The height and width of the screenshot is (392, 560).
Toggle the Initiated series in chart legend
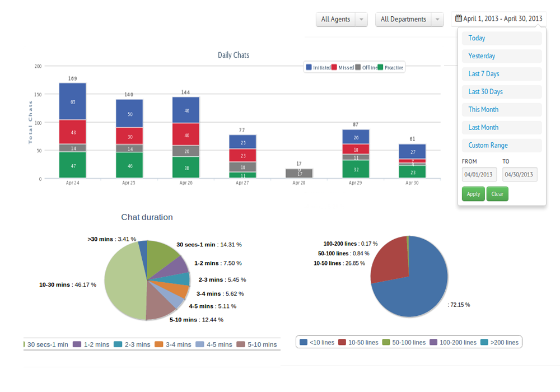318,67
